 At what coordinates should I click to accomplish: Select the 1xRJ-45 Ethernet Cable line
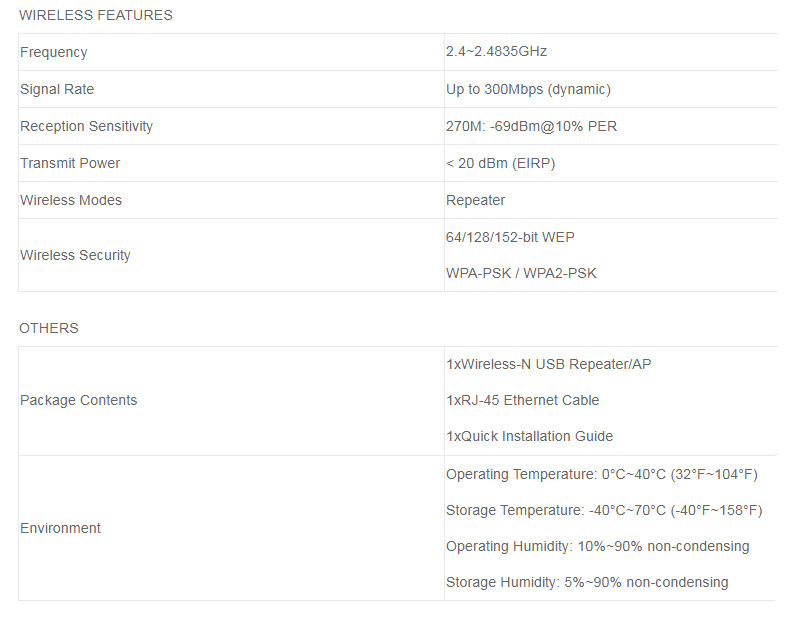pos(522,400)
